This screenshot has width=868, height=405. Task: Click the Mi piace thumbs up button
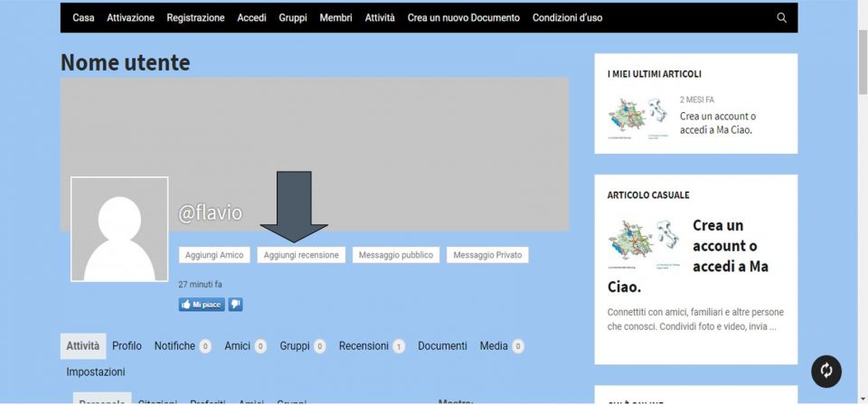pyautogui.click(x=202, y=305)
